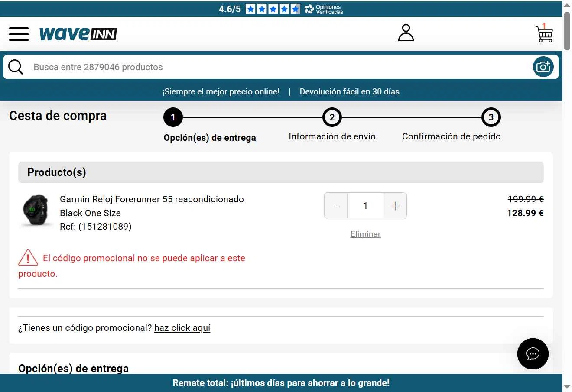Open the hamburger navigation menu
Screen dimensions: 572x392
19,34
